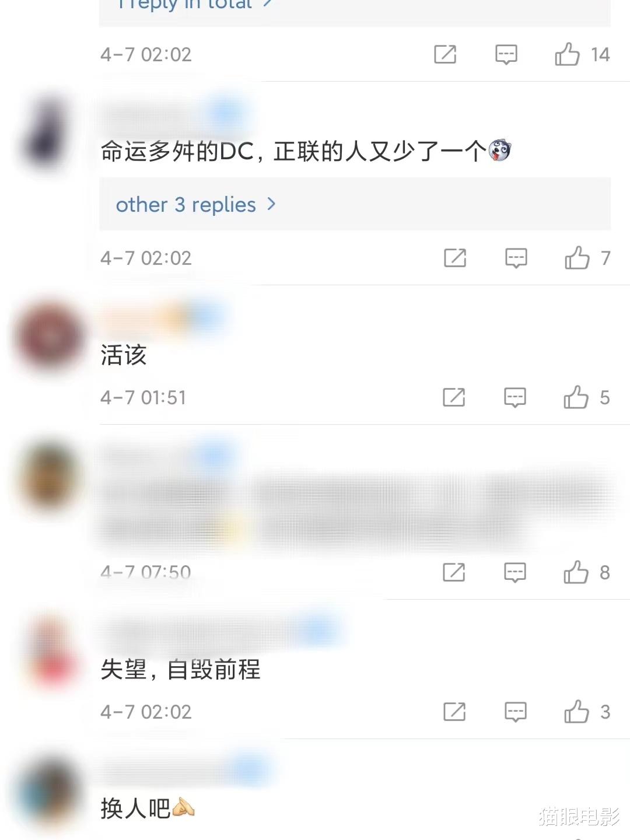630x840 pixels.
Task: Reply to the comment with 14 likes
Action: (x=506, y=55)
